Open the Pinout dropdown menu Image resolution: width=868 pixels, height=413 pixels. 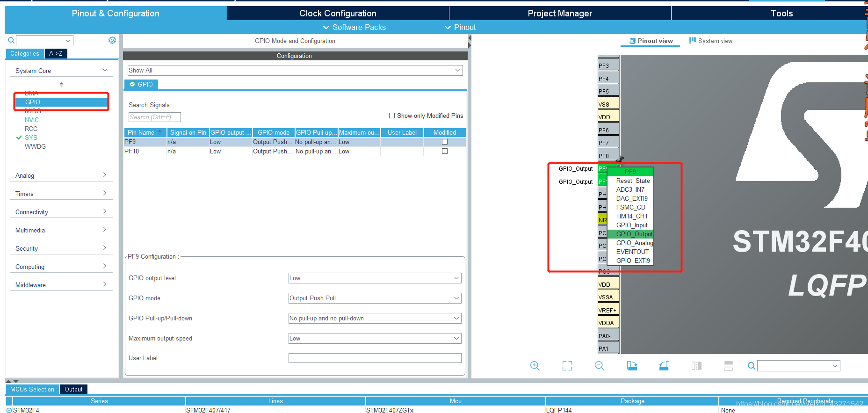pyautogui.click(x=460, y=27)
